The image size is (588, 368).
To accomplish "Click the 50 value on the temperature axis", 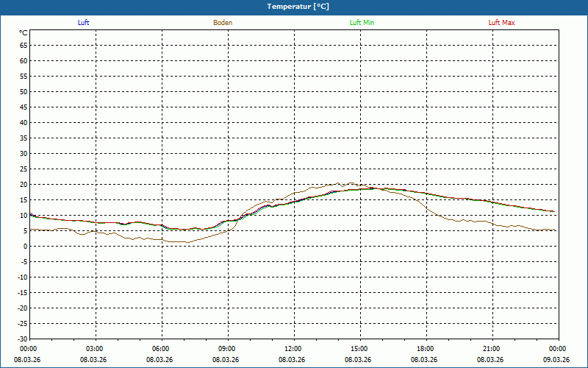I will (24, 91).
